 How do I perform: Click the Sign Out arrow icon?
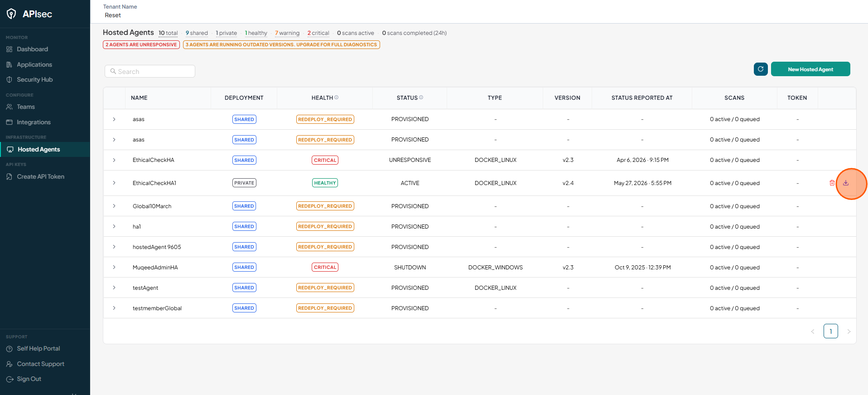(9, 379)
